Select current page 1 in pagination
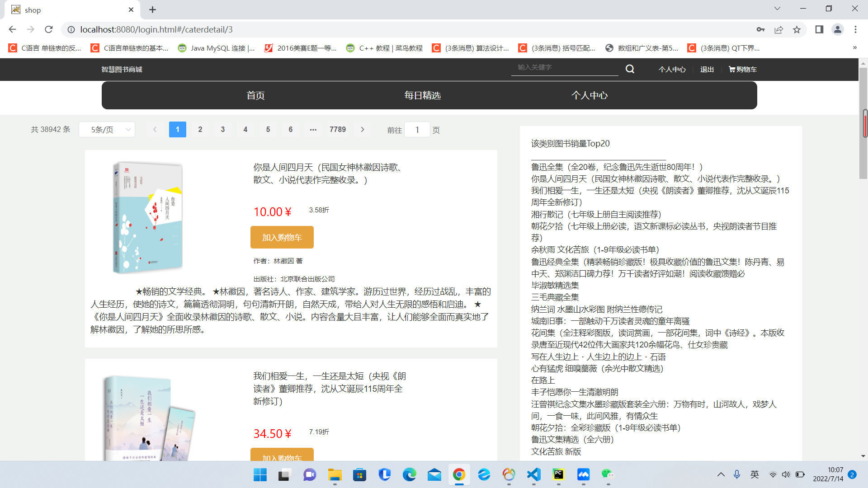 click(x=178, y=130)
